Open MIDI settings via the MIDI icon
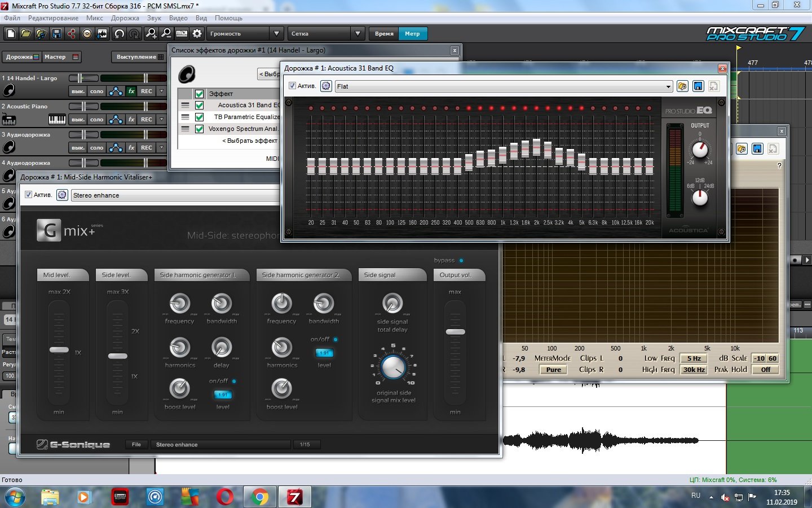The width and height of the screenshot is (812, 508). click(182, 34)
